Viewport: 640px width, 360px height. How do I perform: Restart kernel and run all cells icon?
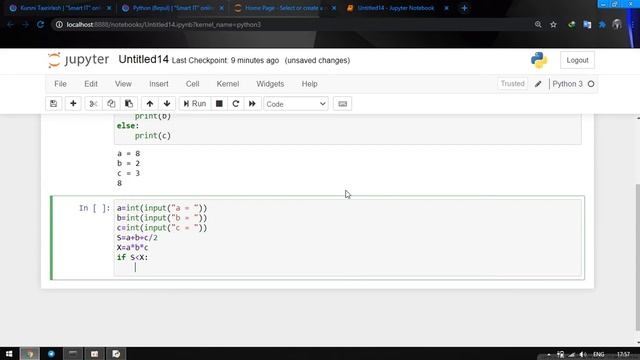pos(252,104)
